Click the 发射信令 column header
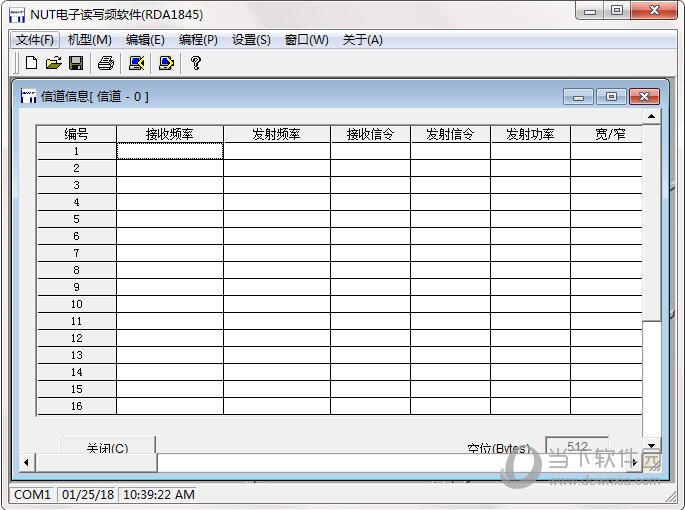 tap(450, 134)
